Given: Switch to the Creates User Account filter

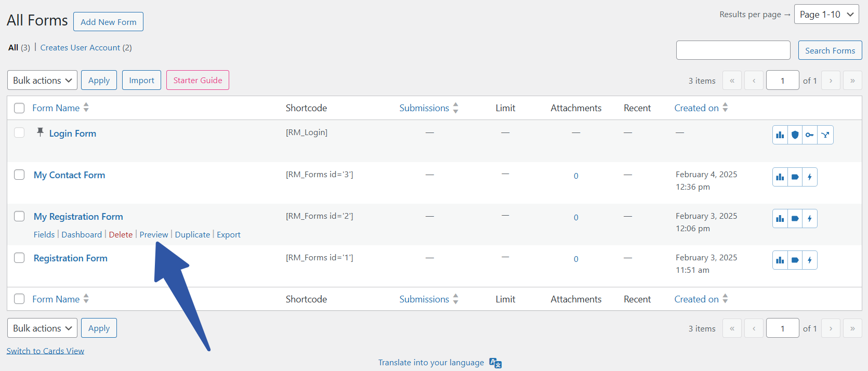Looking at the screenshot, I should pos(81,47).
